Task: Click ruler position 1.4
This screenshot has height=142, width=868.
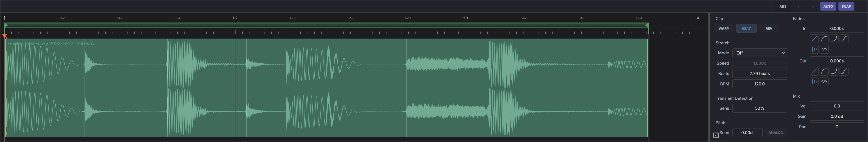Action: point(696,18)
